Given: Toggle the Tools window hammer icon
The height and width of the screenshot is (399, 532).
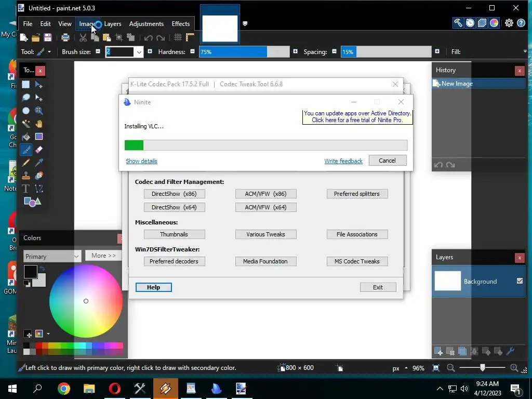Looking at the screenshot, I should pyautogui.click(x=458, y=23).
